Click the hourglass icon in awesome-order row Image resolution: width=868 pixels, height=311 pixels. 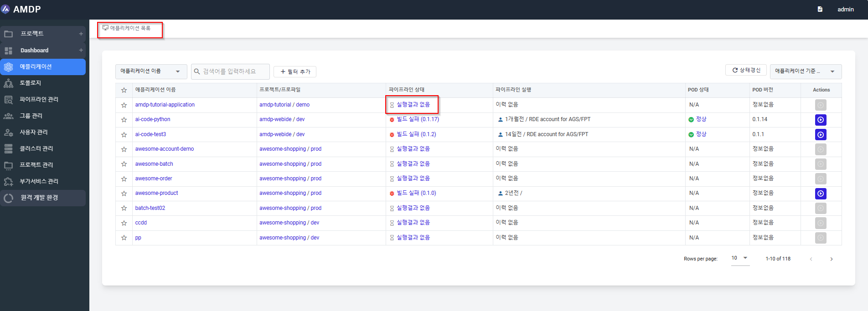pyautogui.click(x=392, y=179)
